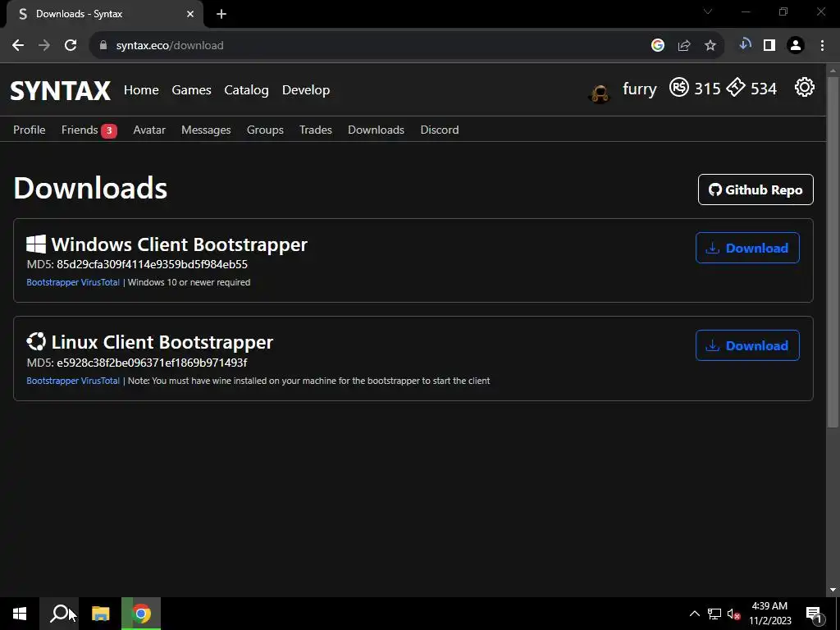Open the Groups tab
The image size is (840, 630).
pos(265,130)
